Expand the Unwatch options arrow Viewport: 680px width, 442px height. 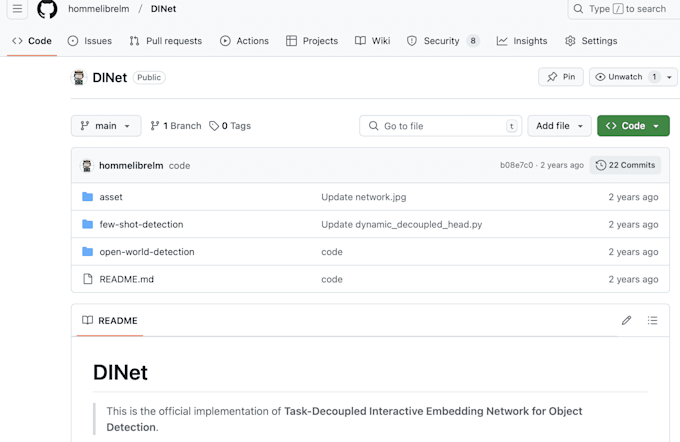click(669, 77)
